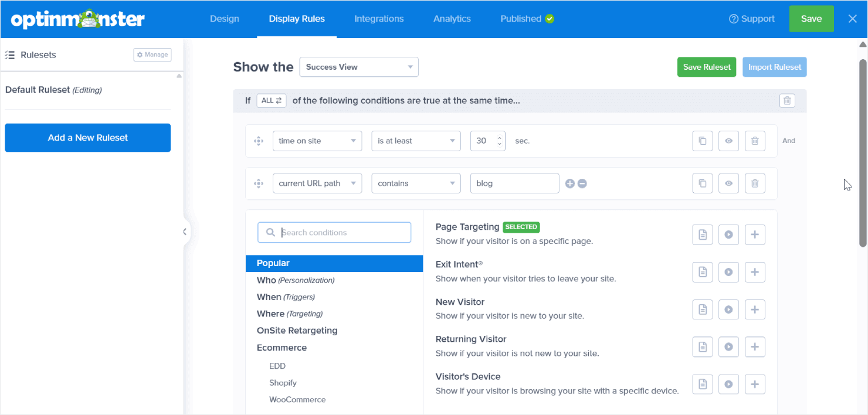Open the Success View dropdown

358,67
